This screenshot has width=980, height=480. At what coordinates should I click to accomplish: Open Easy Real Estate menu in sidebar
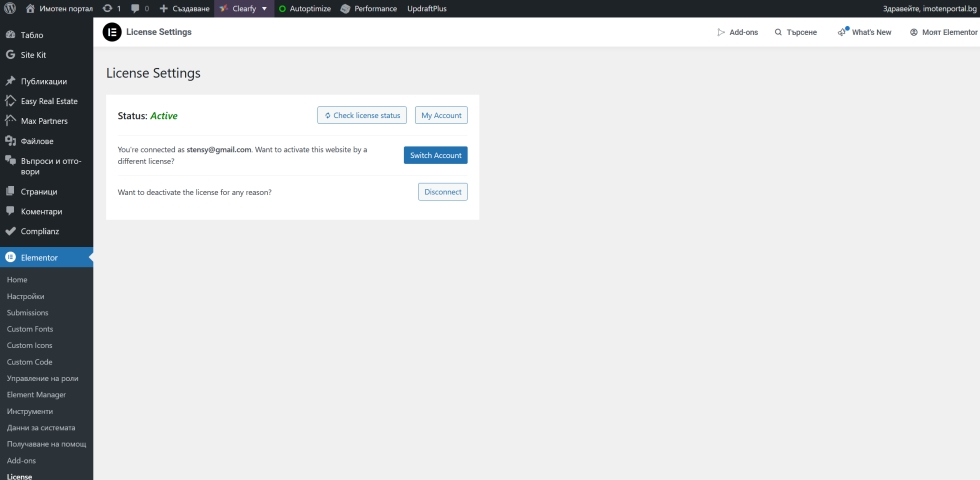(x=49, y=101)
